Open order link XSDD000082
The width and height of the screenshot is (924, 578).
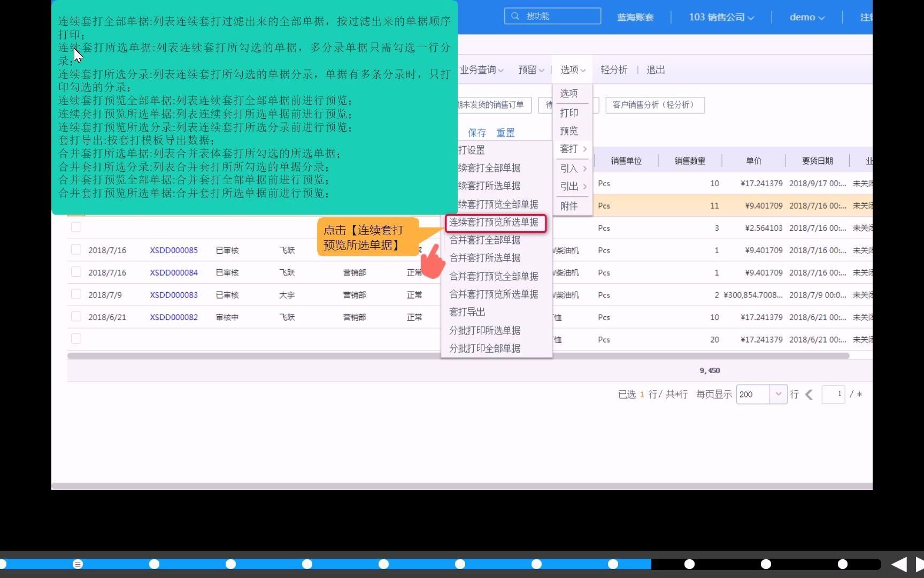point(174,317)
